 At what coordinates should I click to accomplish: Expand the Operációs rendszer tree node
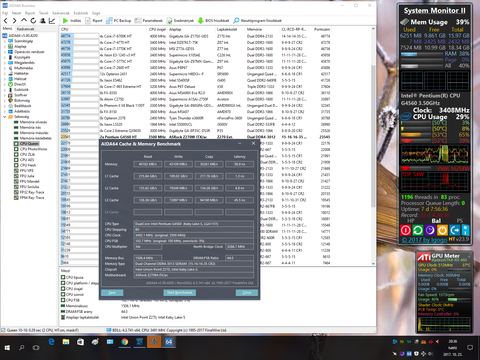pos(5,52)
